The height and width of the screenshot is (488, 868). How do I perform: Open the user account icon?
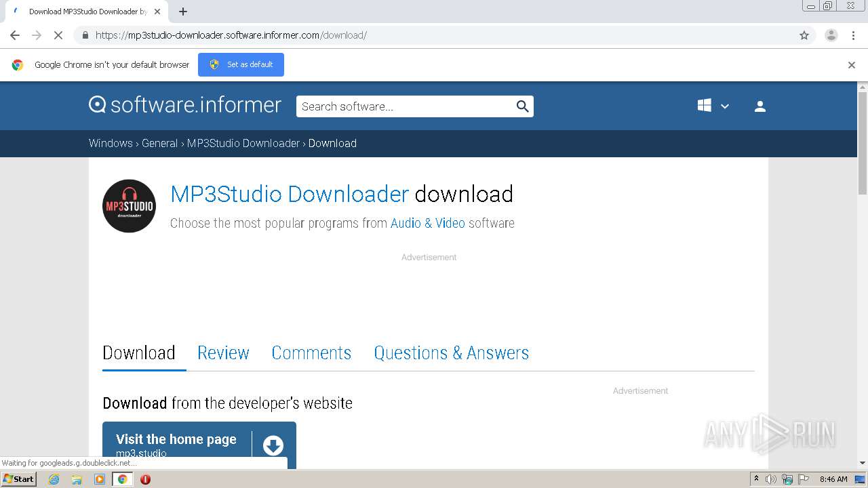click(760, 106)
